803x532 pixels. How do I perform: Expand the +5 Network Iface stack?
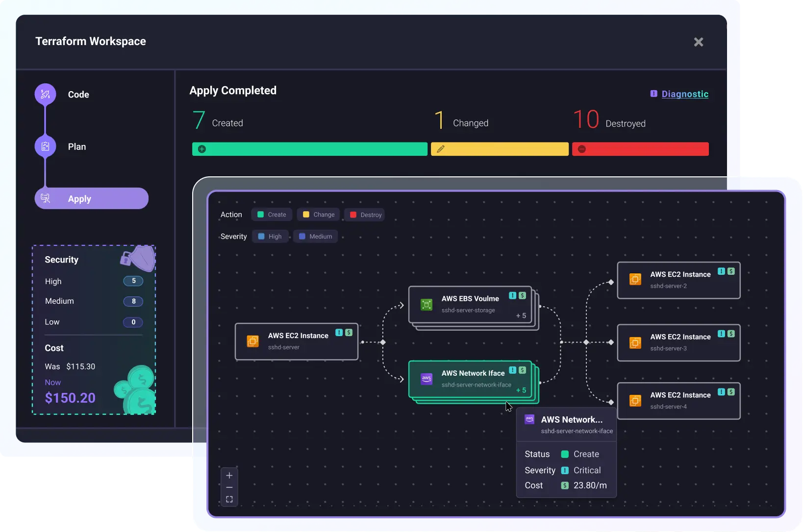pyautogui.click(x=521, y=390)
